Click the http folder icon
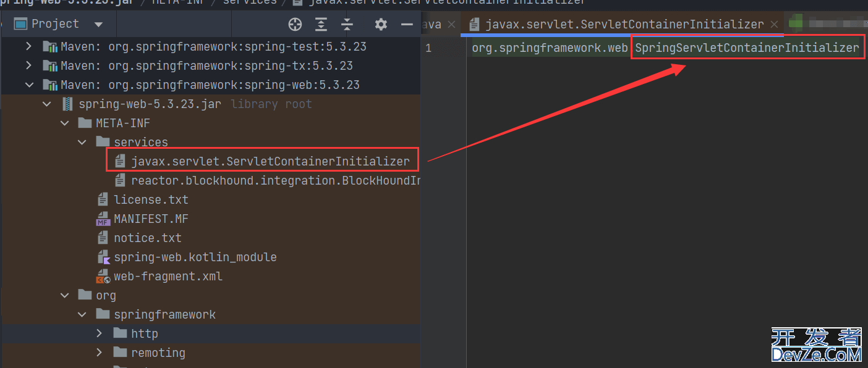 coord(120,333)
